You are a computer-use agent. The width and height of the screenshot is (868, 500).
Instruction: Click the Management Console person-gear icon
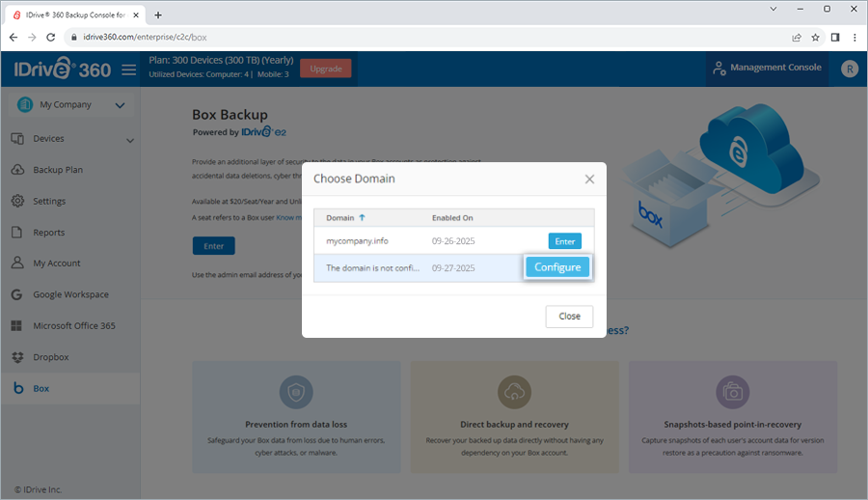click(719, 68)
